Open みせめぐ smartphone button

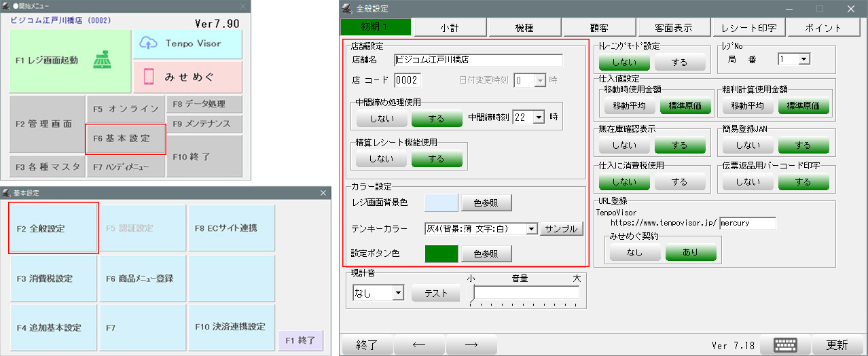[x=187, y=77]
